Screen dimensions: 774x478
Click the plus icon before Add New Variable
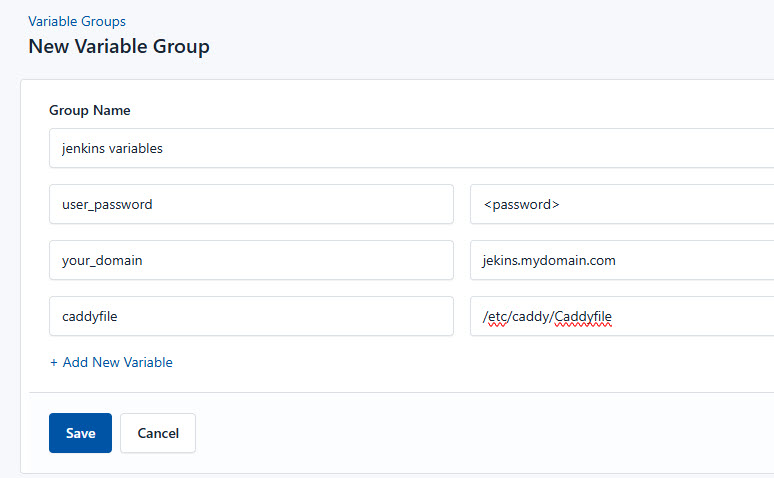pos(54,363)
